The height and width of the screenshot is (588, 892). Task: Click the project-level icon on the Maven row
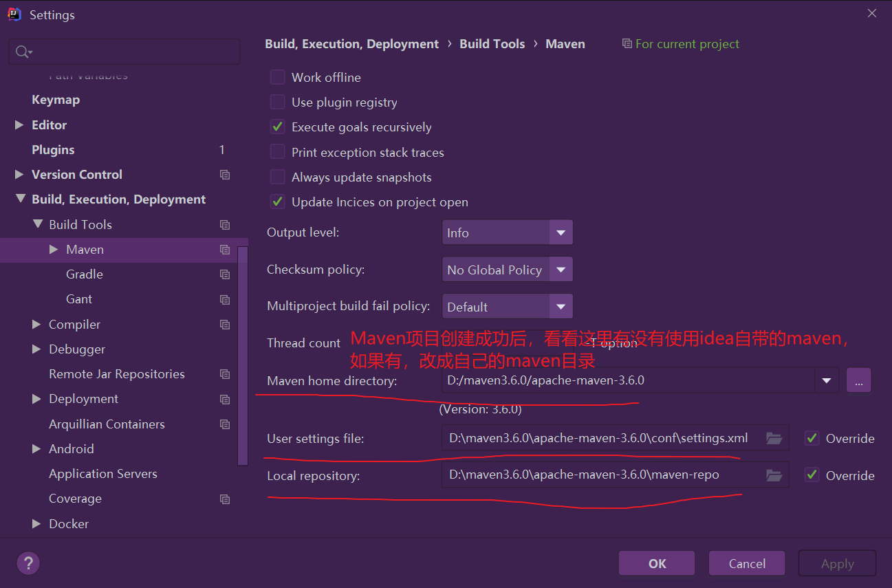[224, 250]
